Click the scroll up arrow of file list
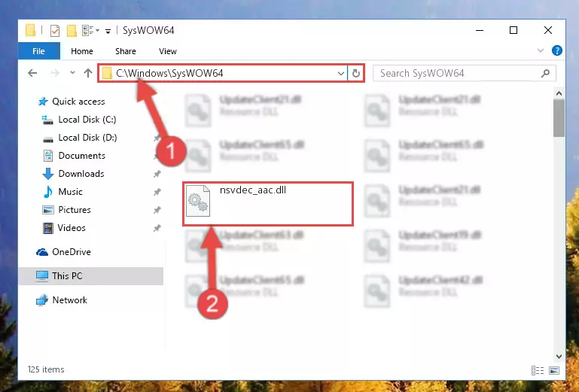 point(559,94)
